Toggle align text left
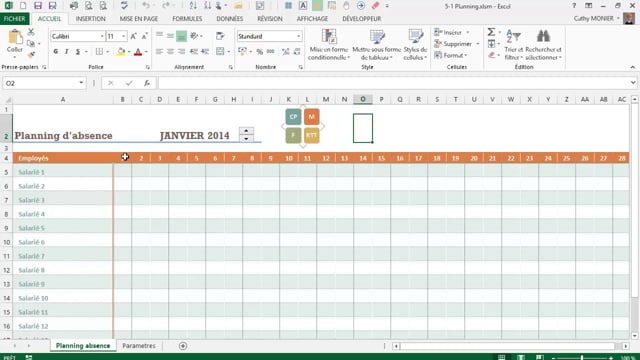Screen dimensions: 640x360 (159, 51)
